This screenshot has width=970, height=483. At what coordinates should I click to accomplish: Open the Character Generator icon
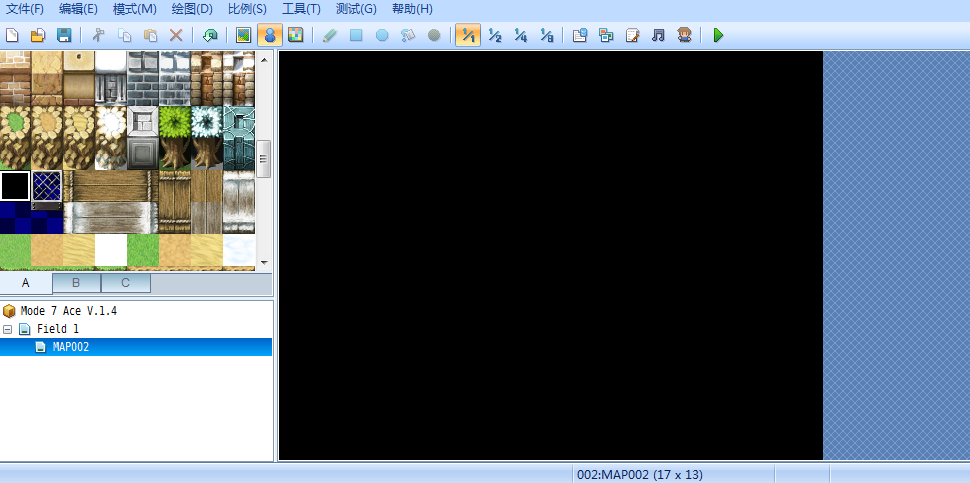[x=684, y=35]
